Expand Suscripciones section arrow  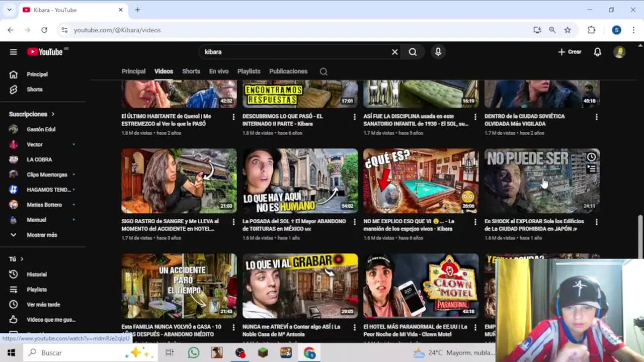coord(53,114)
